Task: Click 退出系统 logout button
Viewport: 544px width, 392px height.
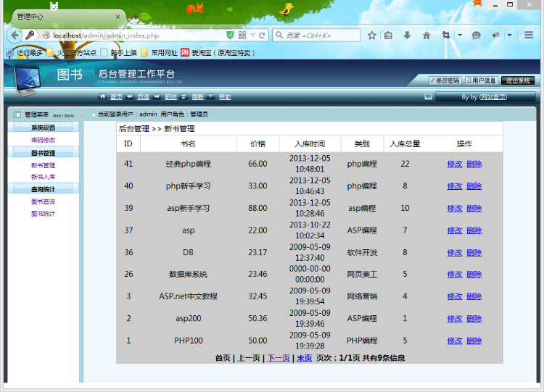Action: pos(518,80)
